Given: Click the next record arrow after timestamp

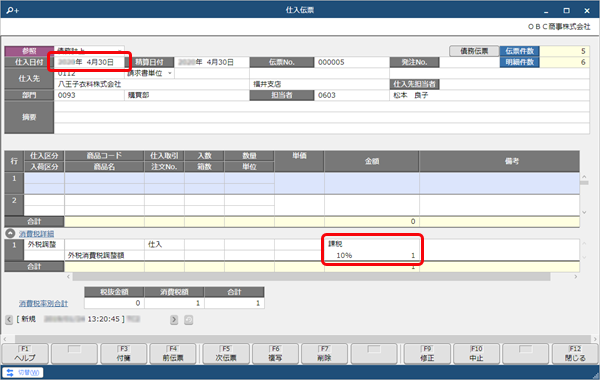Looking at the screenshot, I should coord(174,320).
